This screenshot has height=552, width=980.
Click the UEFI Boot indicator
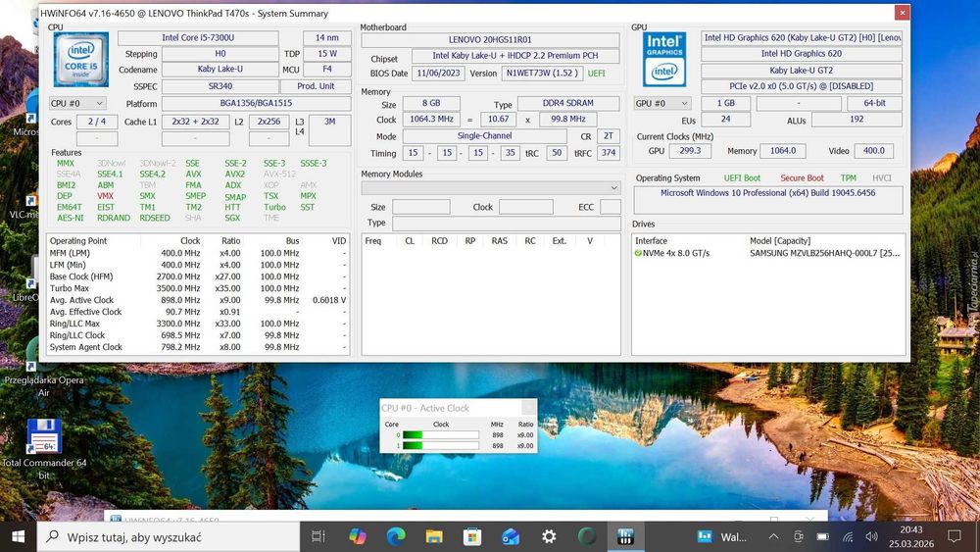pos(742,178)
